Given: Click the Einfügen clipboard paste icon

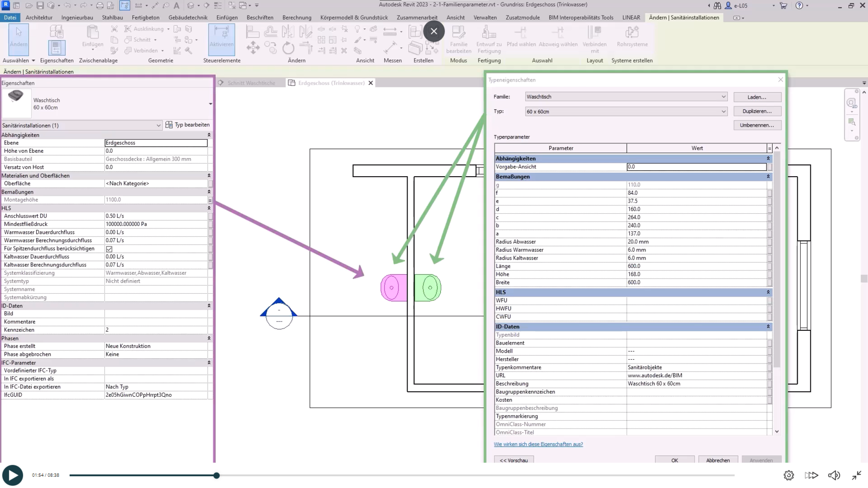Looking at the screenshot, I should (x=92, y=37).
